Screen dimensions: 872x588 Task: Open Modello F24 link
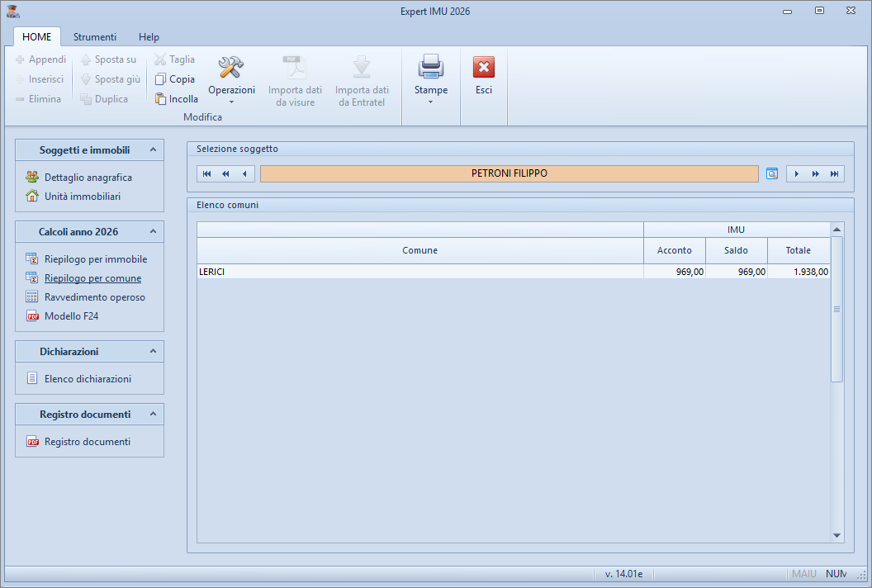[x=72, y=315]
